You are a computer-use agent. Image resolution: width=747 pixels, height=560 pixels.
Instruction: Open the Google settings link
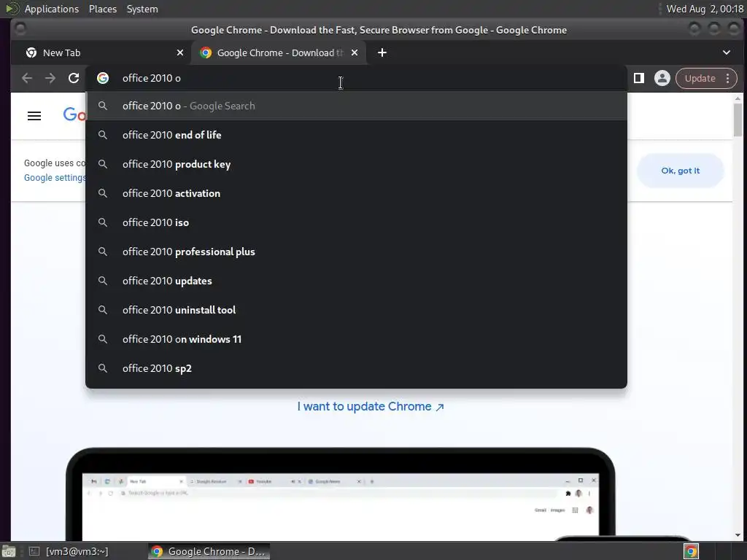[55, 178]
